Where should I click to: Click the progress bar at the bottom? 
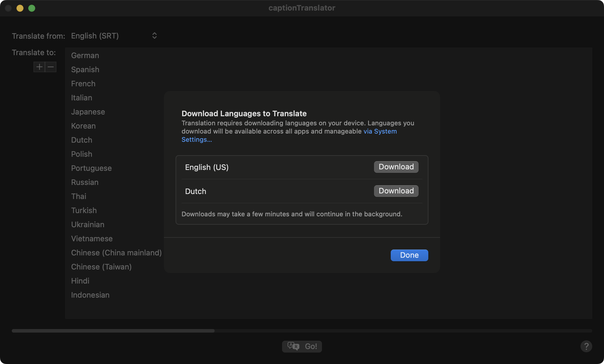(x=302, y=331)
